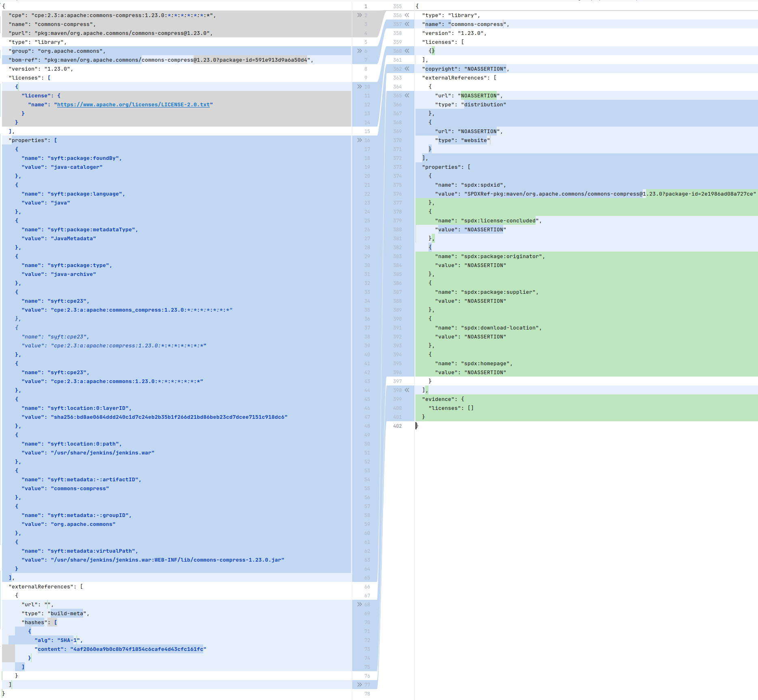Accept left change arrow at line 16
Image resolution: width=758 pixels, height=700 pixels.
click(x=359, y=140)
